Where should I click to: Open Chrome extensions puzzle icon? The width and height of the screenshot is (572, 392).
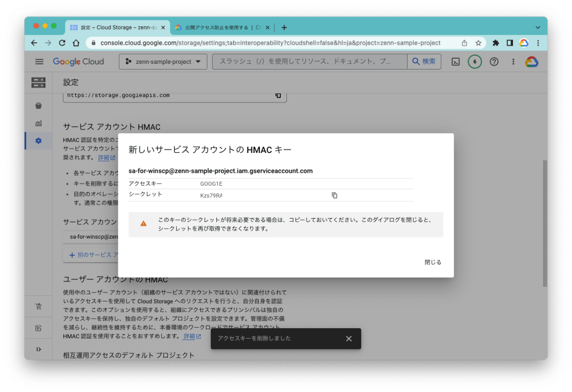pyautogui.click(x=496, y=43)
